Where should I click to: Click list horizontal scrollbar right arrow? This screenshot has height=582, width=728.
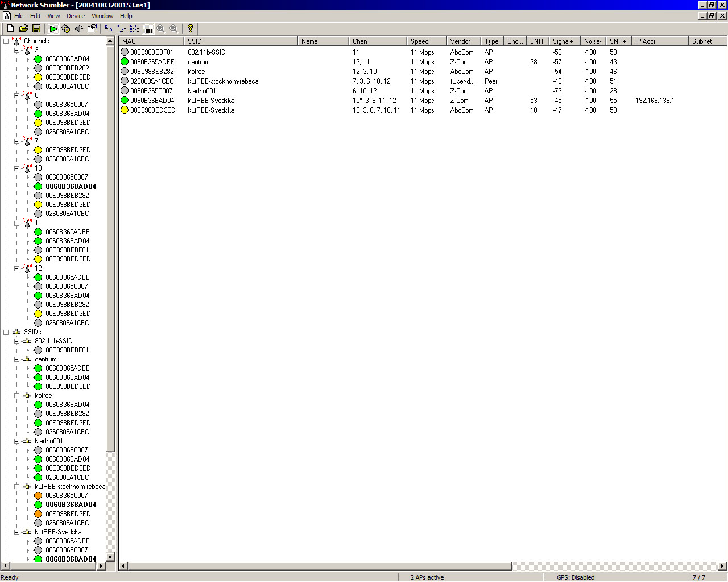pyautogui.click(x=722, y=566)
